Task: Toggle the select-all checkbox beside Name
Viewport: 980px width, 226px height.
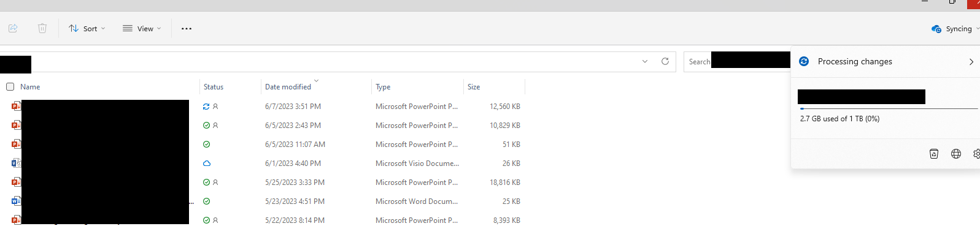Action: click(x=10, y=86)
